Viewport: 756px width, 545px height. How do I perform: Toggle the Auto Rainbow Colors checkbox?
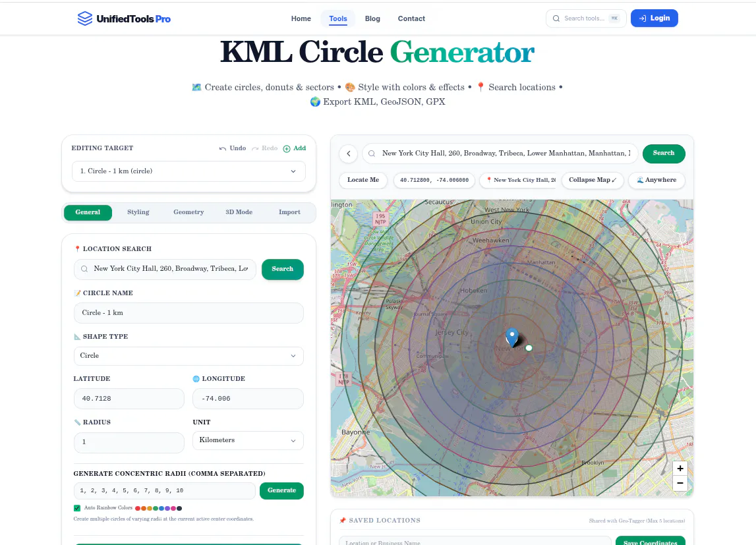77,508
